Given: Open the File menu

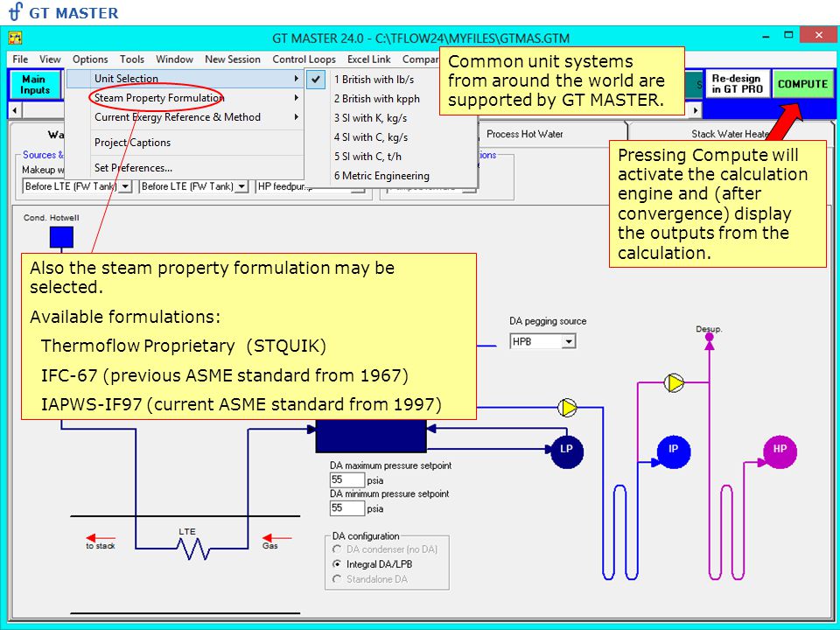Looking at the screenshot, I should [x=20, y=59].
